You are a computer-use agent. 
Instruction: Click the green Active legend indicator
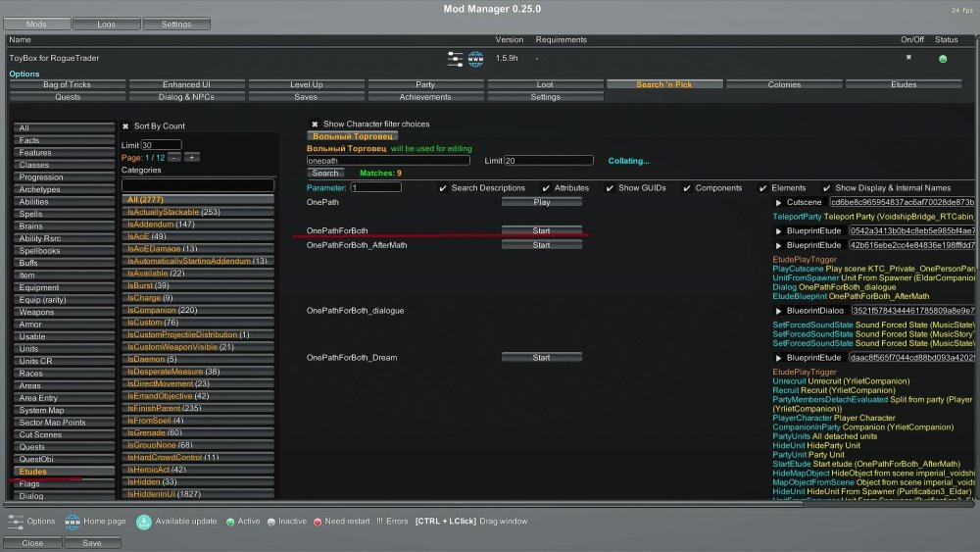(x=230, y=522)
